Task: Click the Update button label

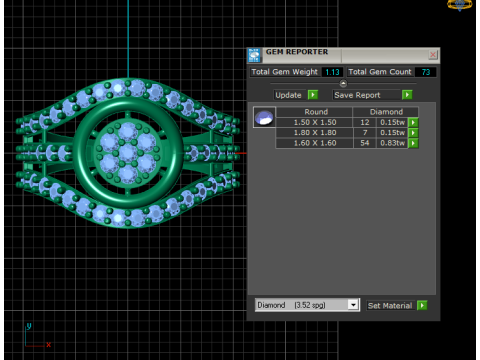Action: click(x=288, y=95)
